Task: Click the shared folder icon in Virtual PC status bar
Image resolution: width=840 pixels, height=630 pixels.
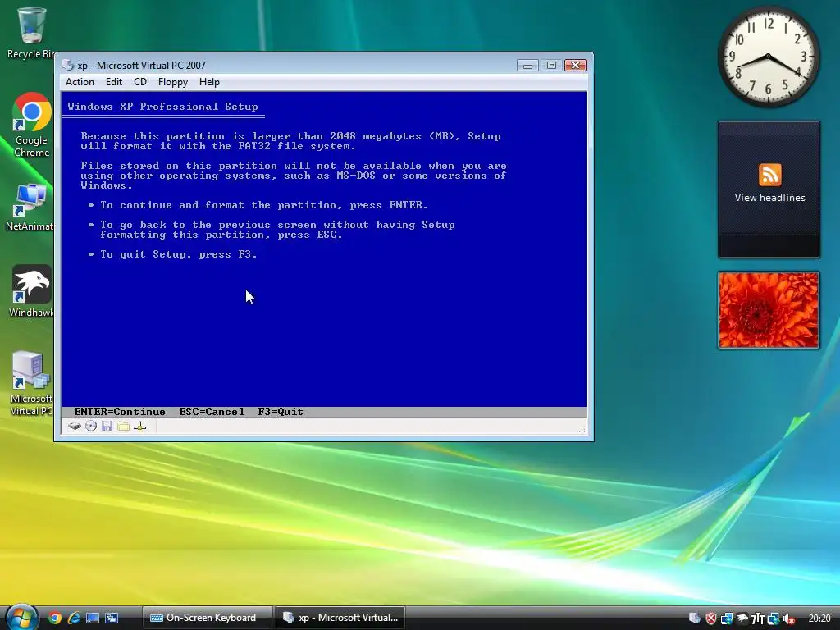Action: 123,427
